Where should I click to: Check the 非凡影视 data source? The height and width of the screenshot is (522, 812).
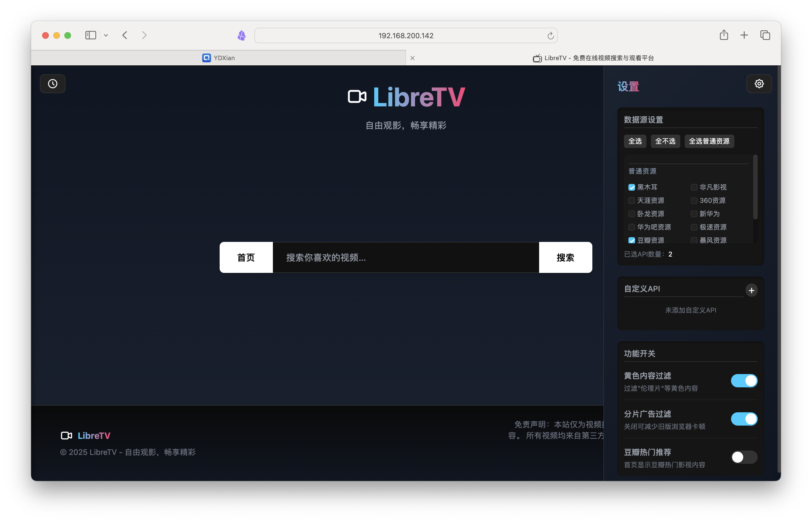point(694,187)
